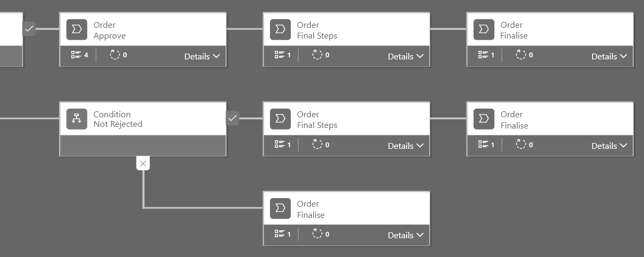Click stage icon of top-row Order Finalise
The image size is (644, 257).
(x=484, y=30)
